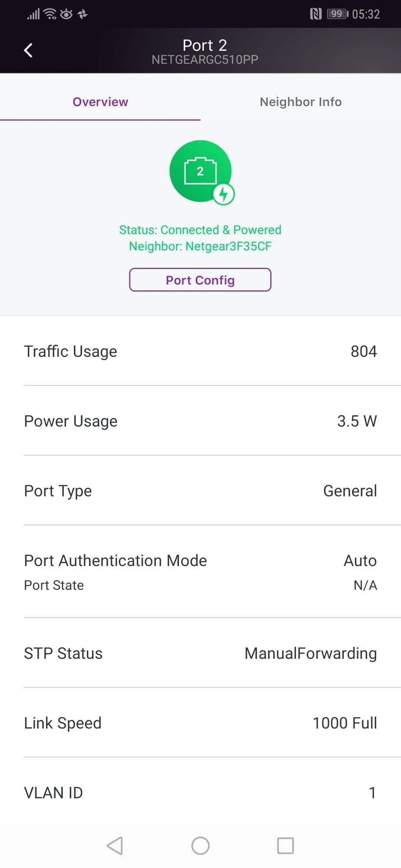This screenshot has height=868, width=401.
Task: Open the Port Config button
Action: tap(200, 280)
